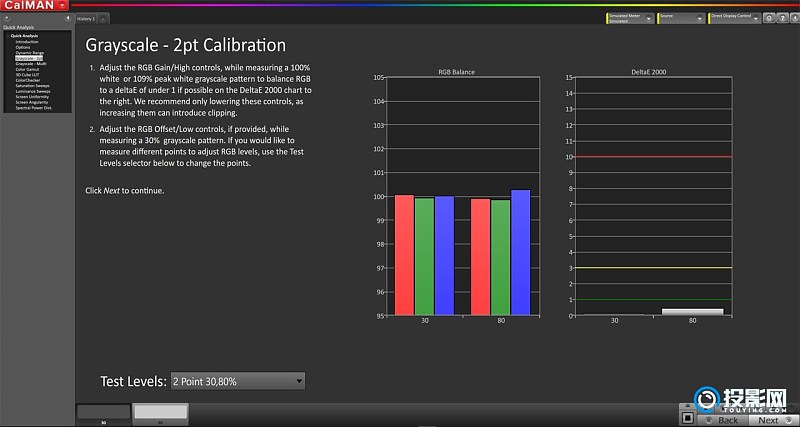
Task: Click the blue bar at level 80
Action: click(520, 253)
